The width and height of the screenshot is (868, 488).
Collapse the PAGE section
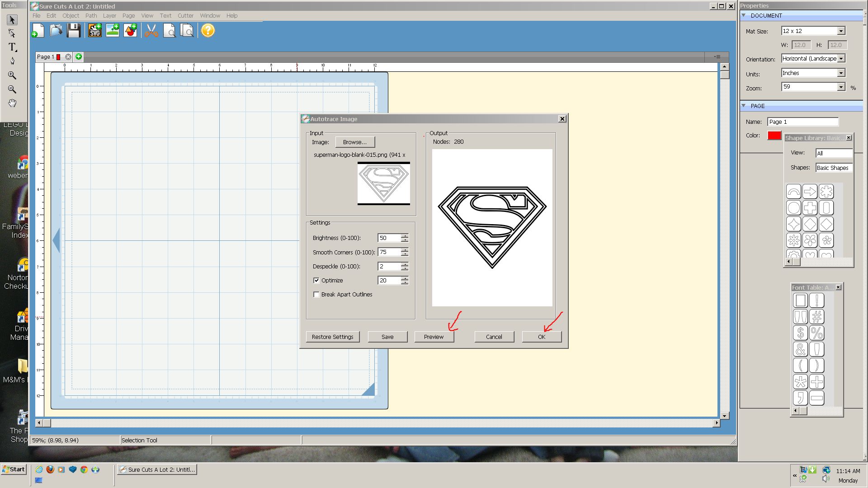[x=744, y=106]
